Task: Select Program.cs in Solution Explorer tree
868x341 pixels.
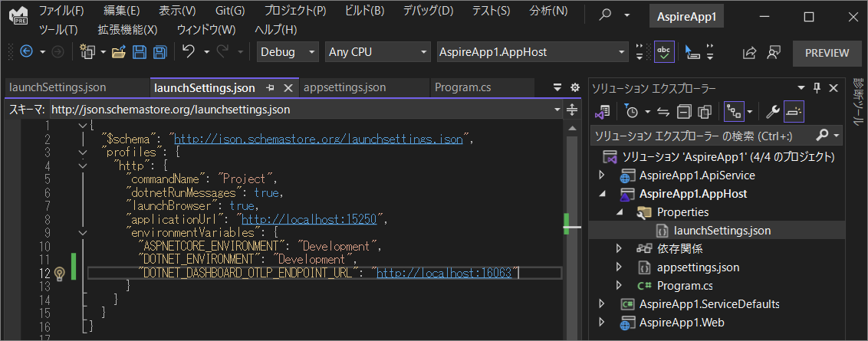Action: click(684, 286)
